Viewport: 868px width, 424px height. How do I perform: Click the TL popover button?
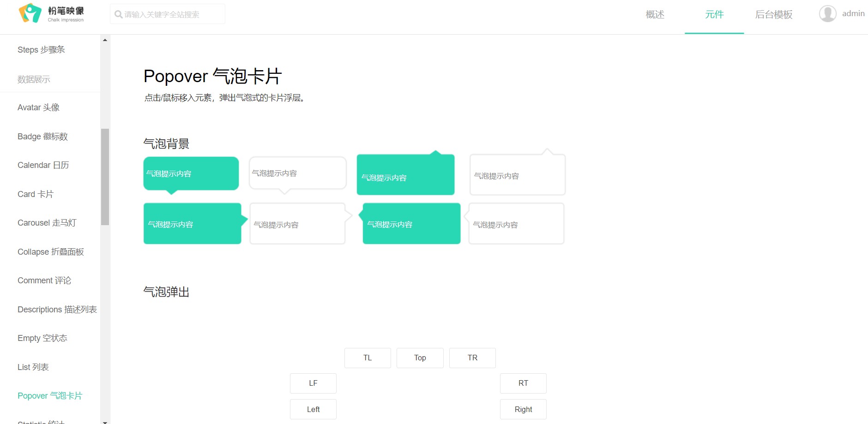tap(368, 358)
